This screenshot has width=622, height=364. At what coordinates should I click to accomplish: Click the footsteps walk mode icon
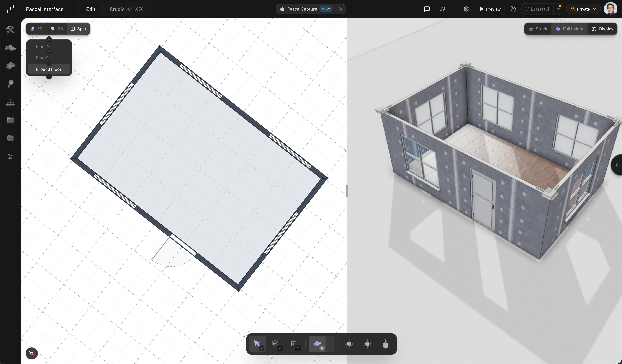pyautogui.click(x=513, y=9)
